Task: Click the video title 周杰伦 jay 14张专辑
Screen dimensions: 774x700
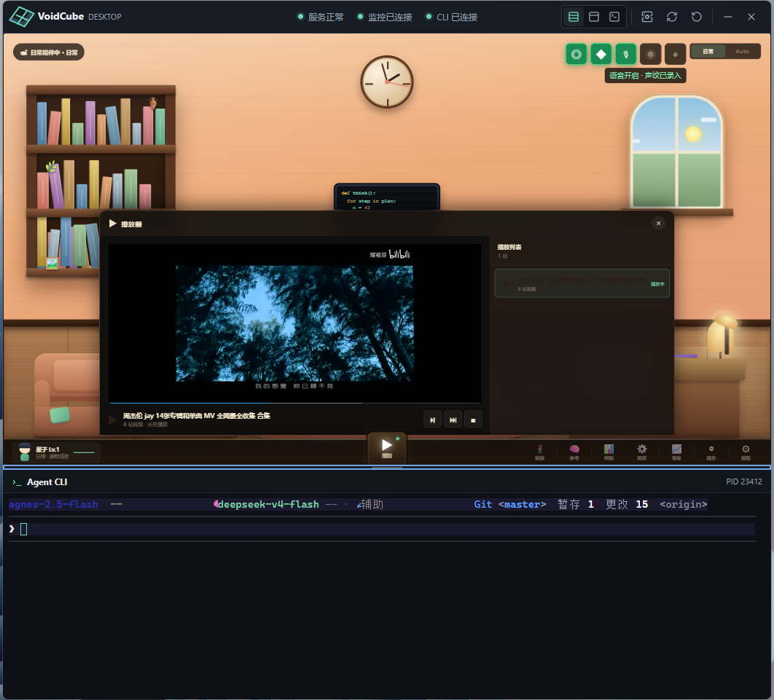Action: (x=196, y=416)
